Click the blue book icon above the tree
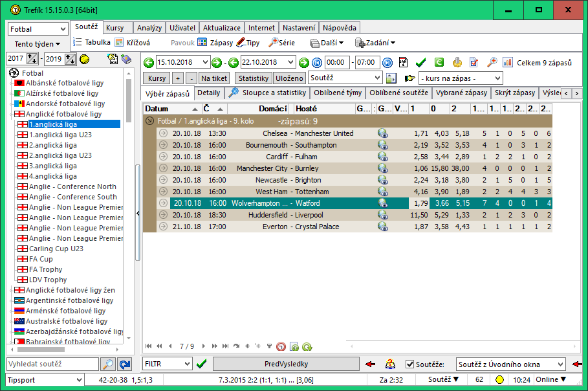 126,59
